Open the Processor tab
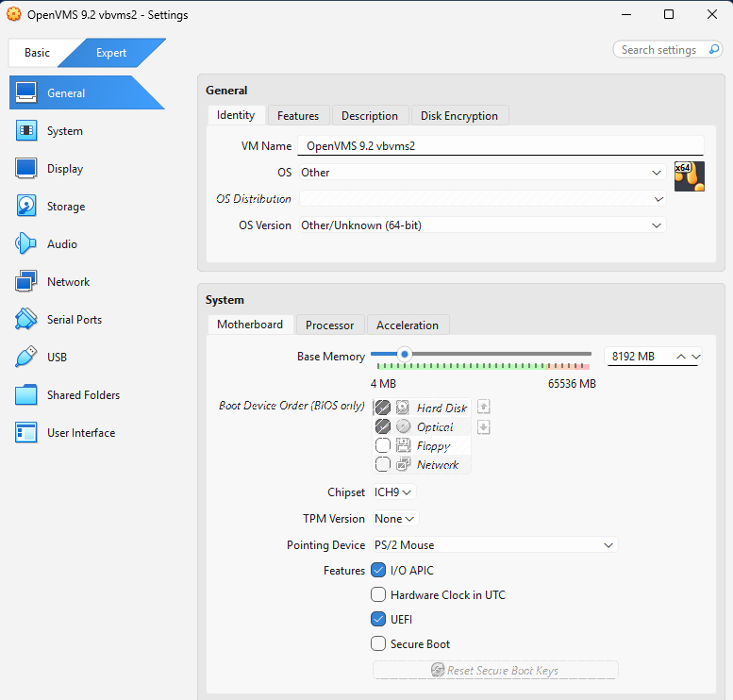Image resolution: width=733 pixels, height=700 pixels. (x=330, y=325)
